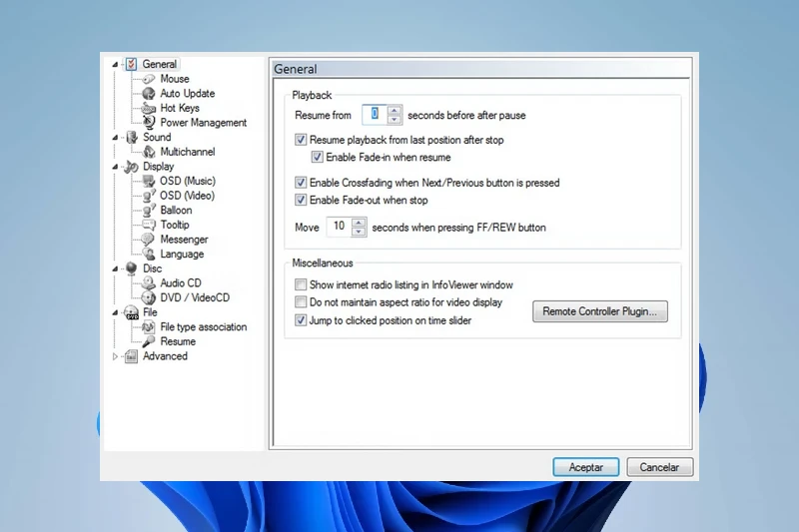Click the Messenger icon
This screenshot has width=799, height=532.
(x=149, y=240)
